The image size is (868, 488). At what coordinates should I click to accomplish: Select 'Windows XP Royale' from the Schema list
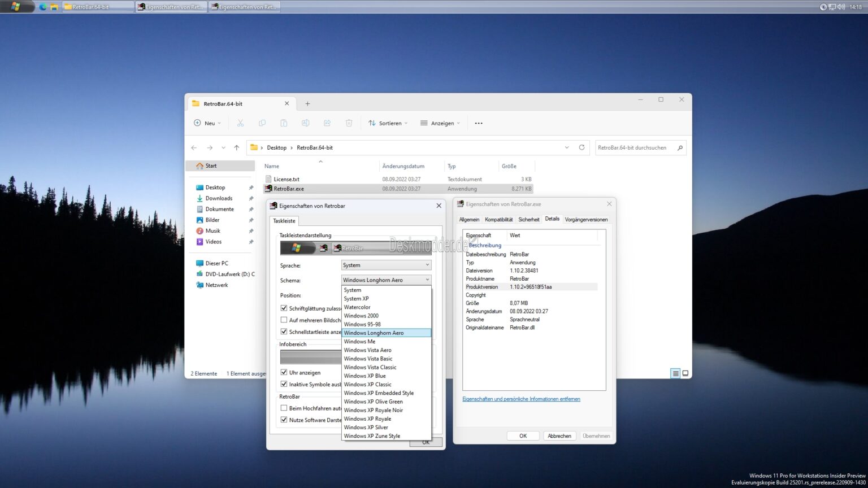coord(367,419)
